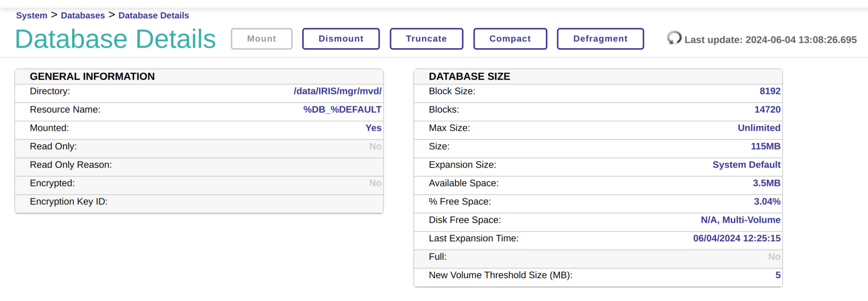Open the Expansion Size System Default value
Screen dimensions: 868x301
coord(746,165)
